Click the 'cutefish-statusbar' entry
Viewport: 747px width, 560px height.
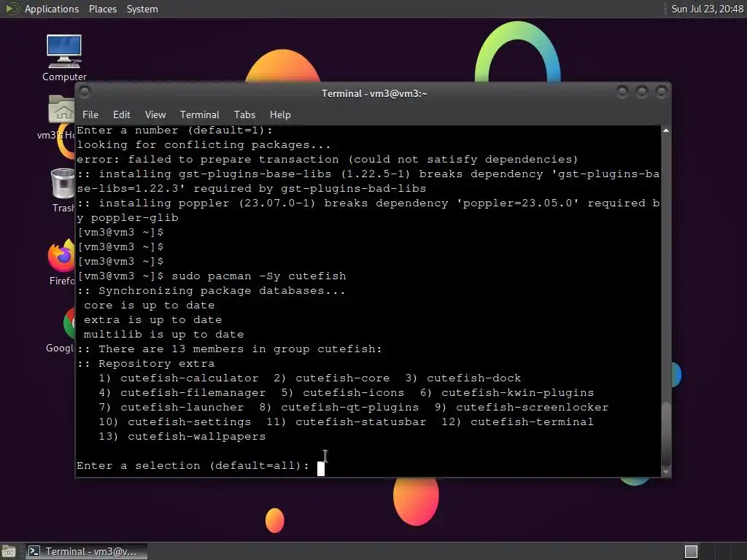(x=360, y=422)
